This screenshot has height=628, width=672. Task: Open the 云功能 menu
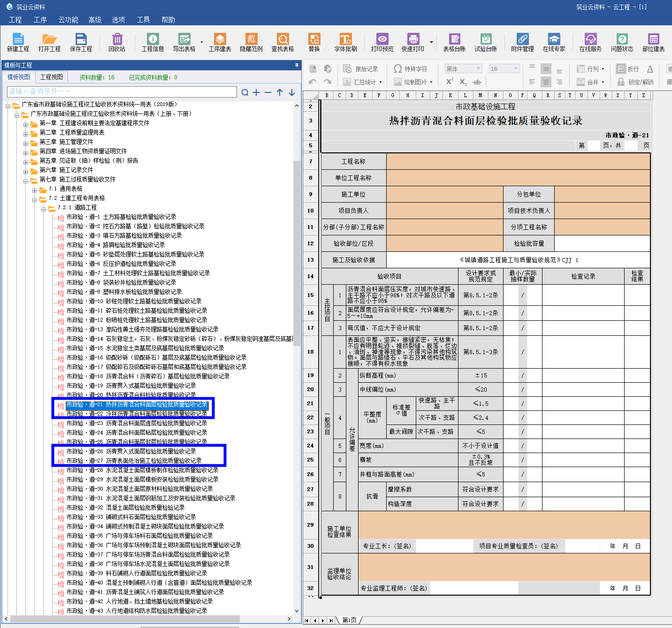pyautogui.click(x=68, y=20)
